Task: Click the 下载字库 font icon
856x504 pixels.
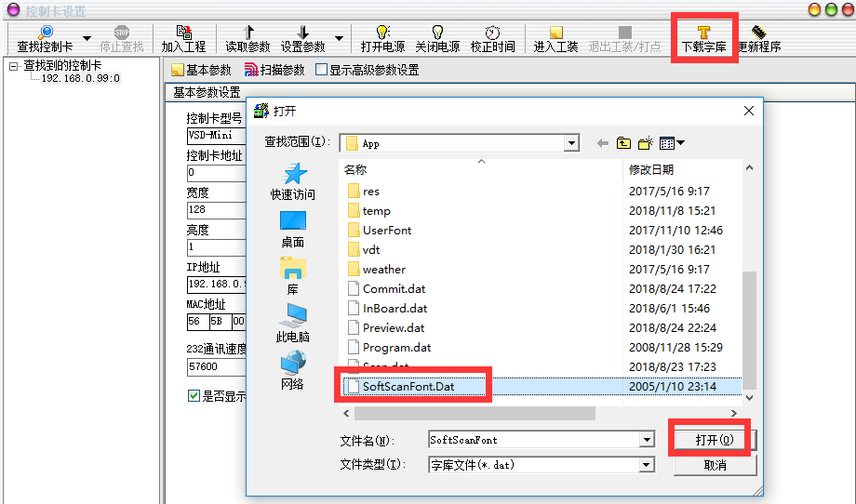Action: click(703, 33)
